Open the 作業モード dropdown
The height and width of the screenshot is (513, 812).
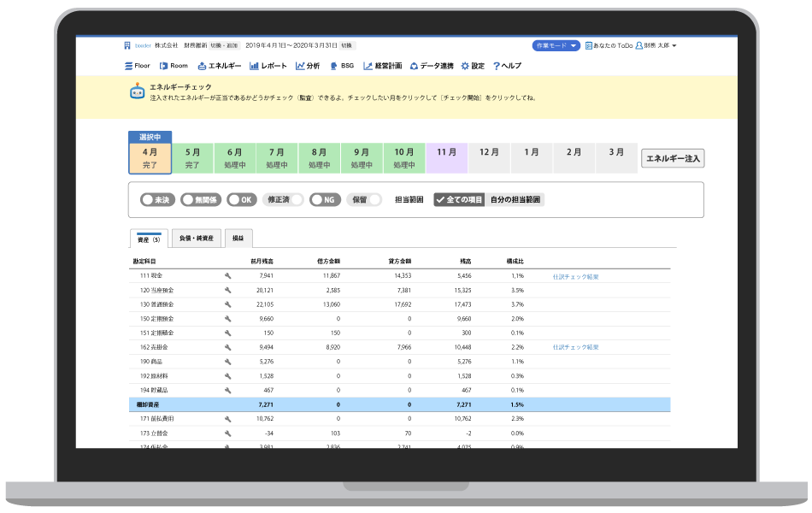[x=556, y=45]
